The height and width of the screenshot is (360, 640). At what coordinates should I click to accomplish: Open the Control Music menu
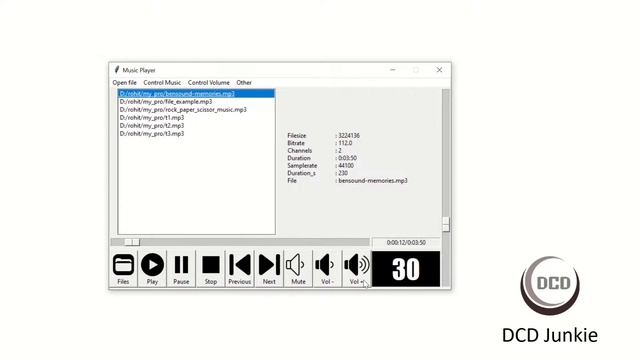[x=162, y=82]
